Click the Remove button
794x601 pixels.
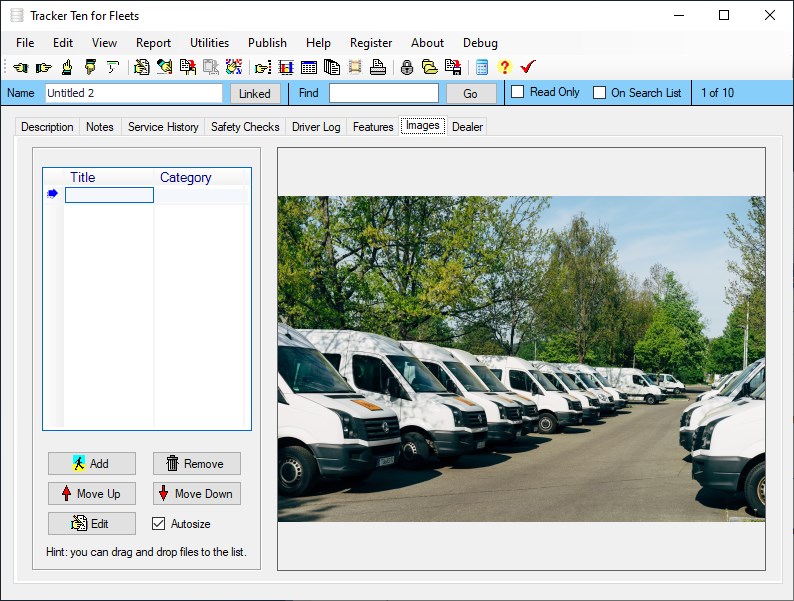click(196, 463)
